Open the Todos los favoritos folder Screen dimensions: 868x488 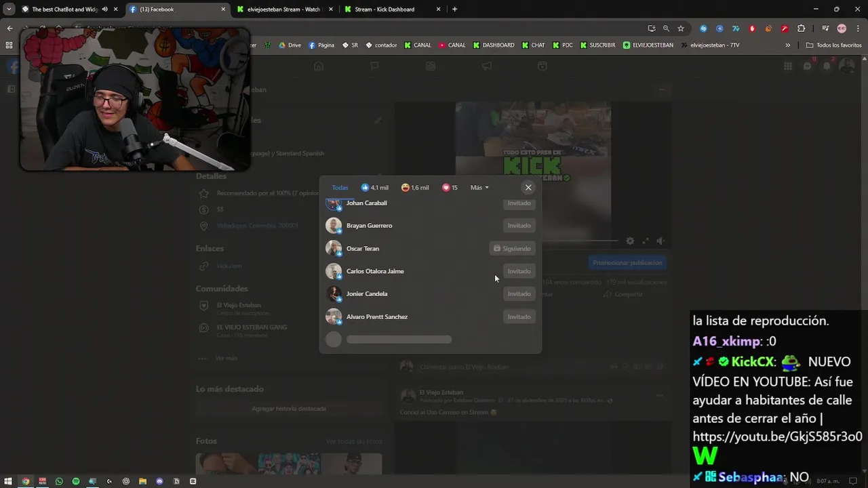[833, 45]
